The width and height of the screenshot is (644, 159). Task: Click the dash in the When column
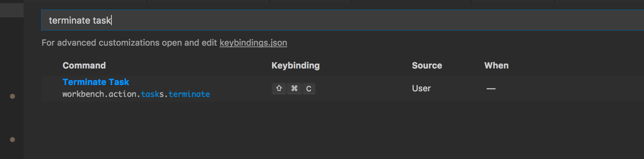(491, 89)
